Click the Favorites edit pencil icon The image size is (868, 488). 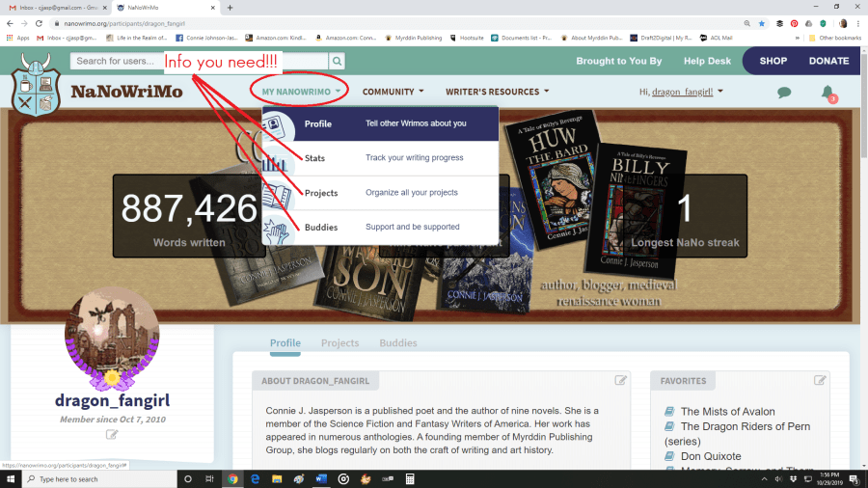(x=820, y=380)
